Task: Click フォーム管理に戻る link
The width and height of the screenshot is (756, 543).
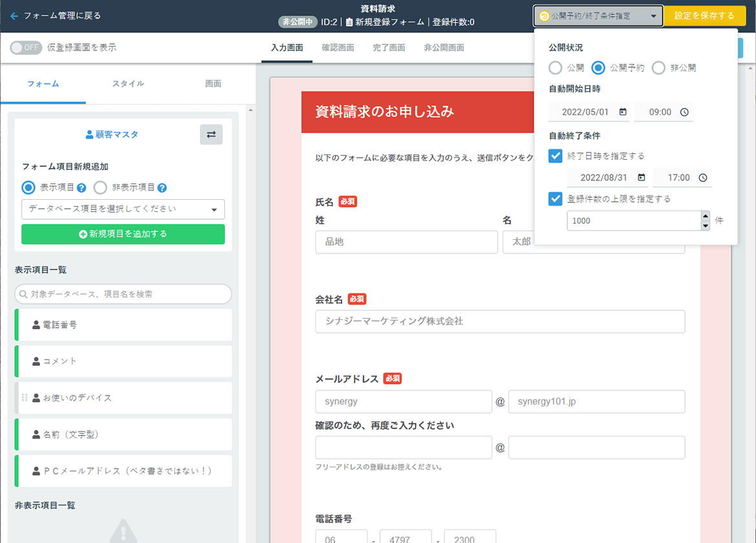Action: [x=62, y=16]
